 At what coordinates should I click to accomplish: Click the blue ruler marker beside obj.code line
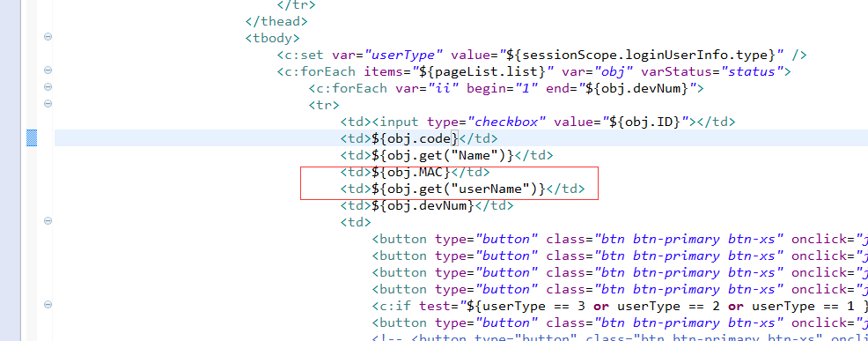(x=32, y=138)
